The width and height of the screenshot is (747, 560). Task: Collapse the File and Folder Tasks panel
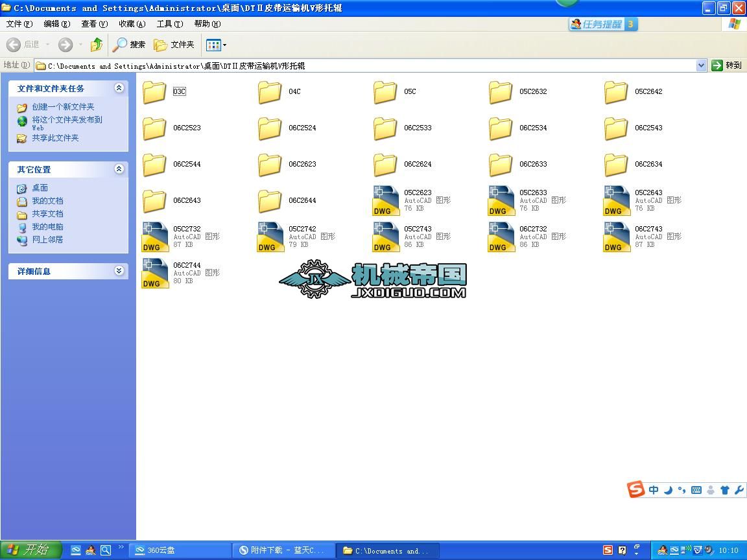point(119,88)
